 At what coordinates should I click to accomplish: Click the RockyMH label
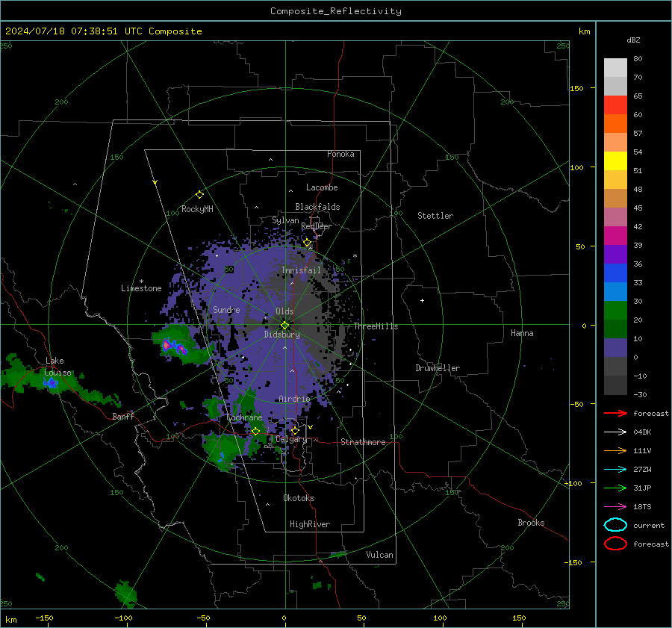(x=197, y=209)
